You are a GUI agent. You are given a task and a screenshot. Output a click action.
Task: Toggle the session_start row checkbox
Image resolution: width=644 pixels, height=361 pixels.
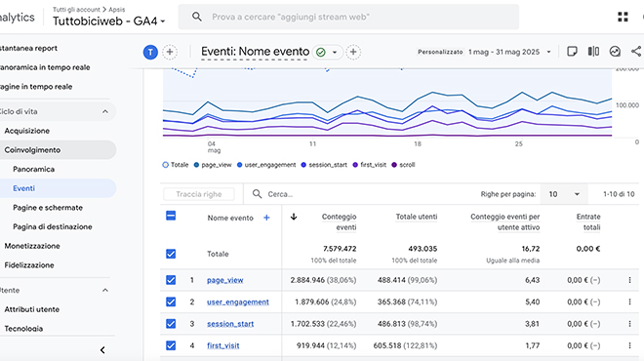click(171, 324)
